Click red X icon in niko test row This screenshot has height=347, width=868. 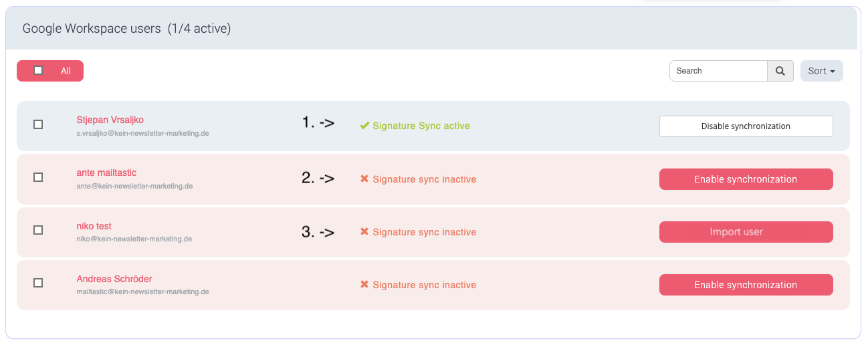click(x=364, y=232)
